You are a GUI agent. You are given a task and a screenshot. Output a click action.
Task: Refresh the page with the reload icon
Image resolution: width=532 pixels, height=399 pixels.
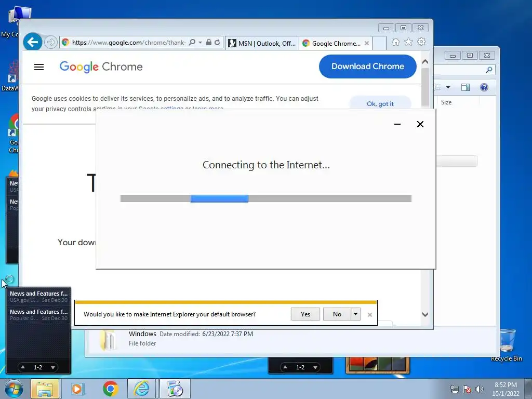(x=217, y=43)
